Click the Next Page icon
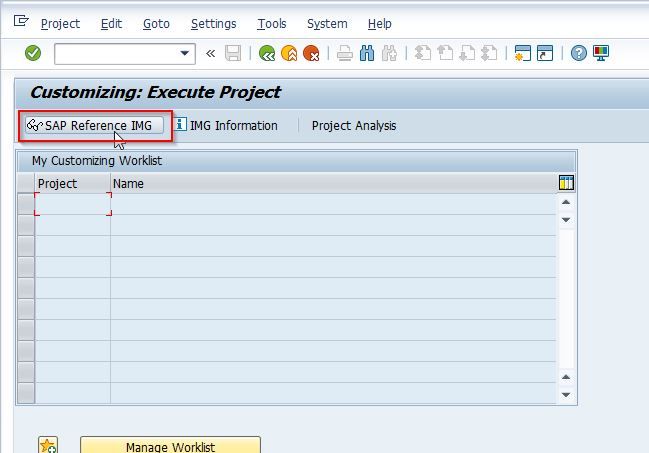The height and width of the screenshot is (453, 649). pyautogui.click(x=467, y=53)
